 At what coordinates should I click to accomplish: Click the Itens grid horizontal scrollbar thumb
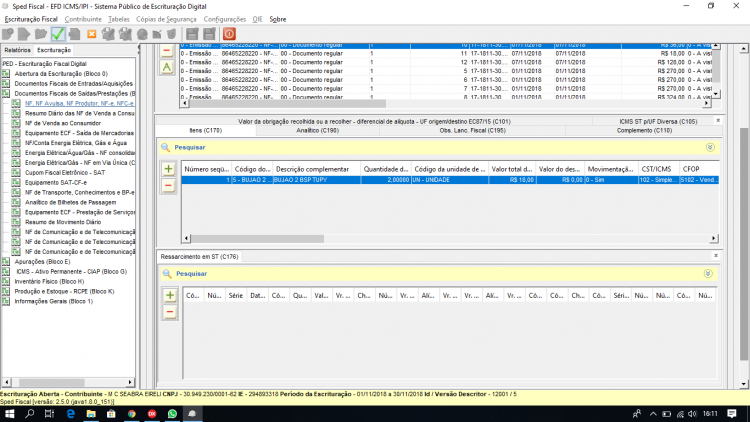257,238
